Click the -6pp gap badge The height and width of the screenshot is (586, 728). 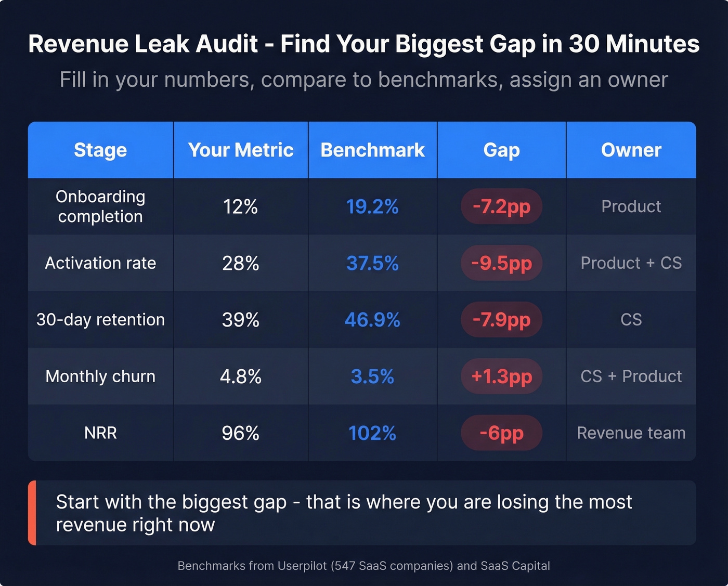coord(501,433)
